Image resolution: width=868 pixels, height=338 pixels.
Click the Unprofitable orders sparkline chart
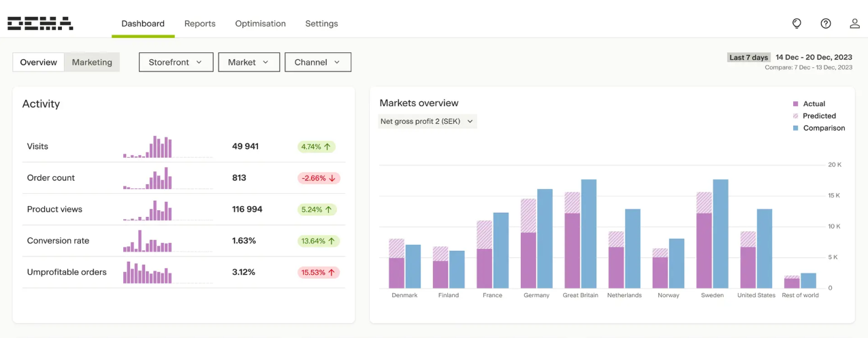coord(148,273)
